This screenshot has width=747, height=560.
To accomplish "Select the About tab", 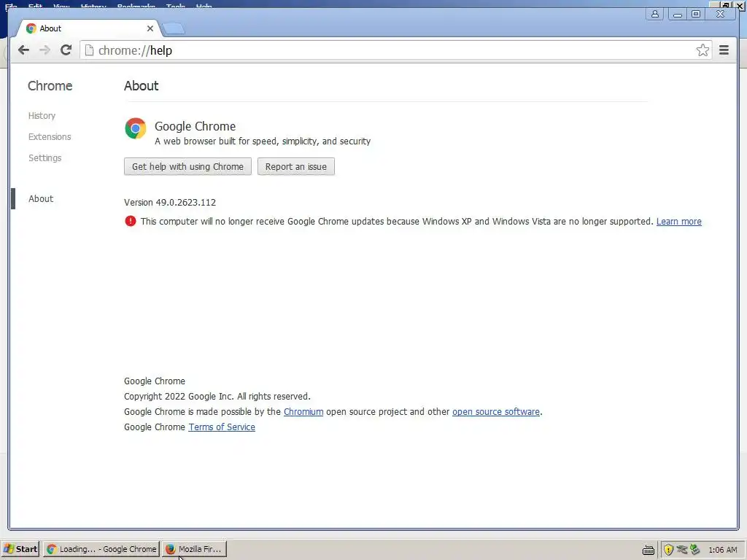I will point(88,28).
